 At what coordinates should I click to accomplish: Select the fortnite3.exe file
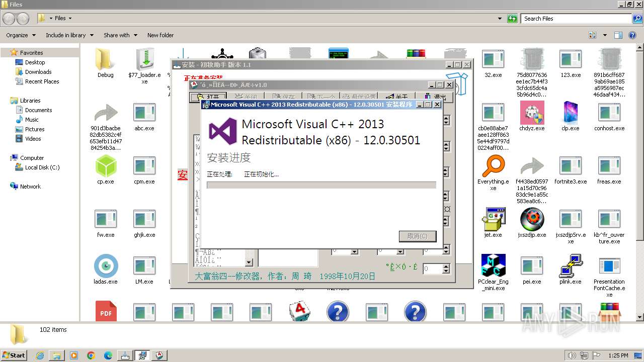click(x=571, y=169)
